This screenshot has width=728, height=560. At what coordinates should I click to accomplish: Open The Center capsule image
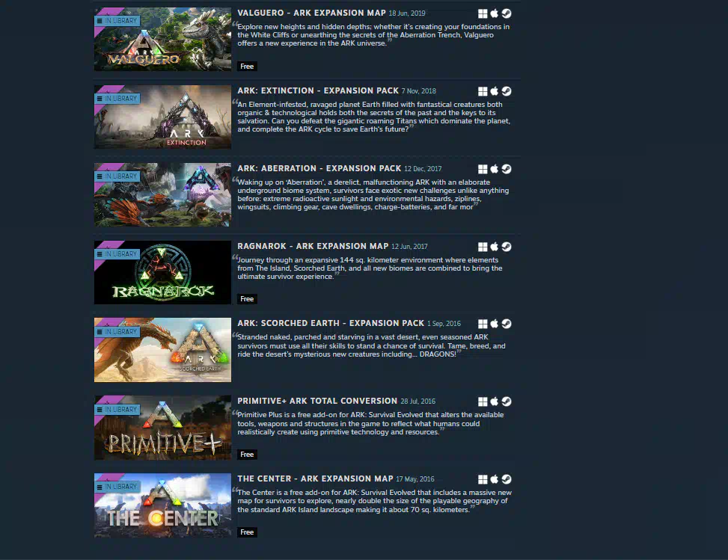coord(162,505)
